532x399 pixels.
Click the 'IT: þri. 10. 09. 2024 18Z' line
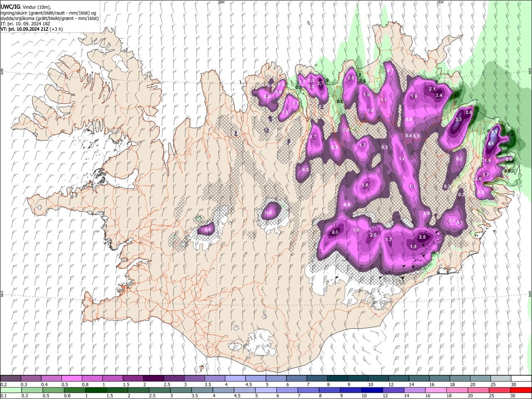[x=25, y=24]
